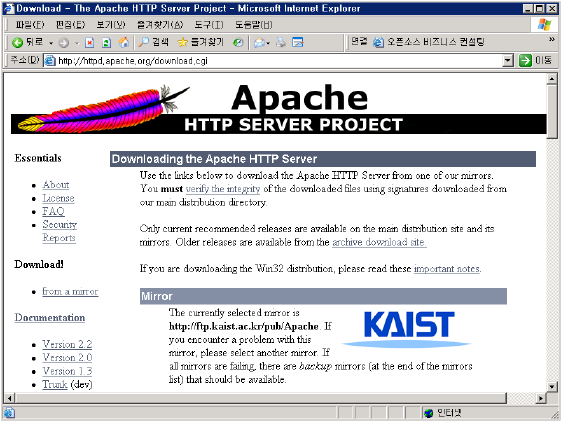Follow the 'archive download site' link
This screenshot has width=561, height=421.
[379, 242]
